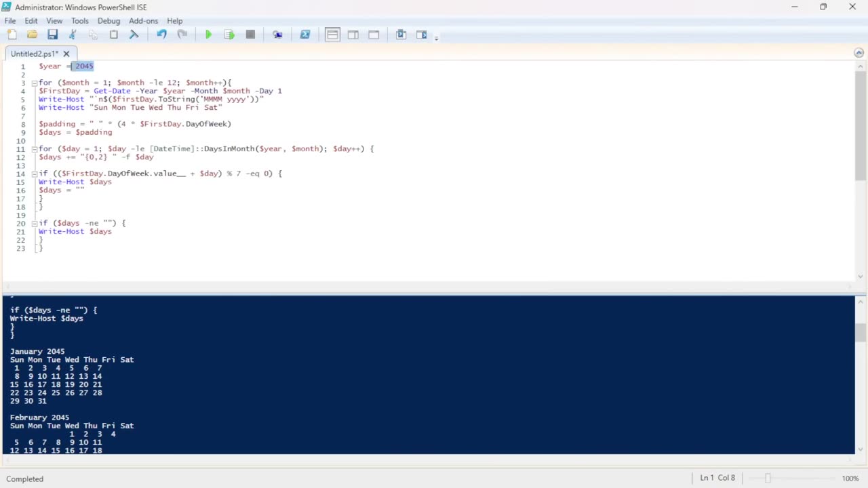
Task: Click February 2045 heading in console
Action: (x=39, y=418)
